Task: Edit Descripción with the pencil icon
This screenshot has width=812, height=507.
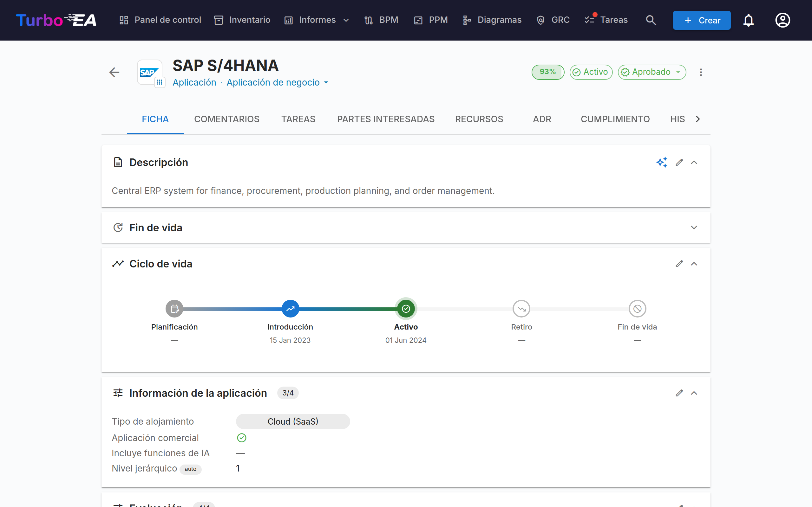Action: coord(679,162)
